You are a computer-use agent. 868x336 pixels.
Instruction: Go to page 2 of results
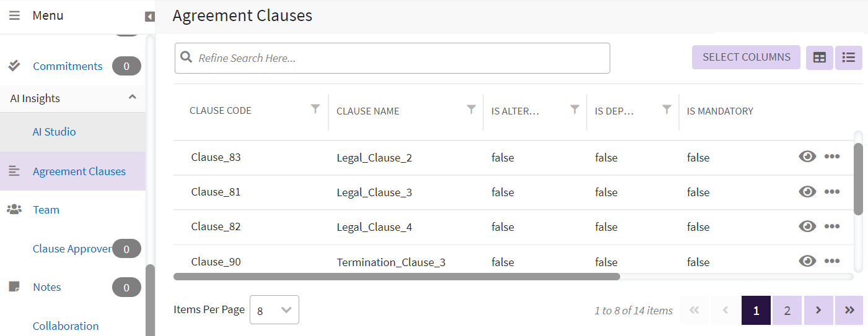(x=787, y=311)
